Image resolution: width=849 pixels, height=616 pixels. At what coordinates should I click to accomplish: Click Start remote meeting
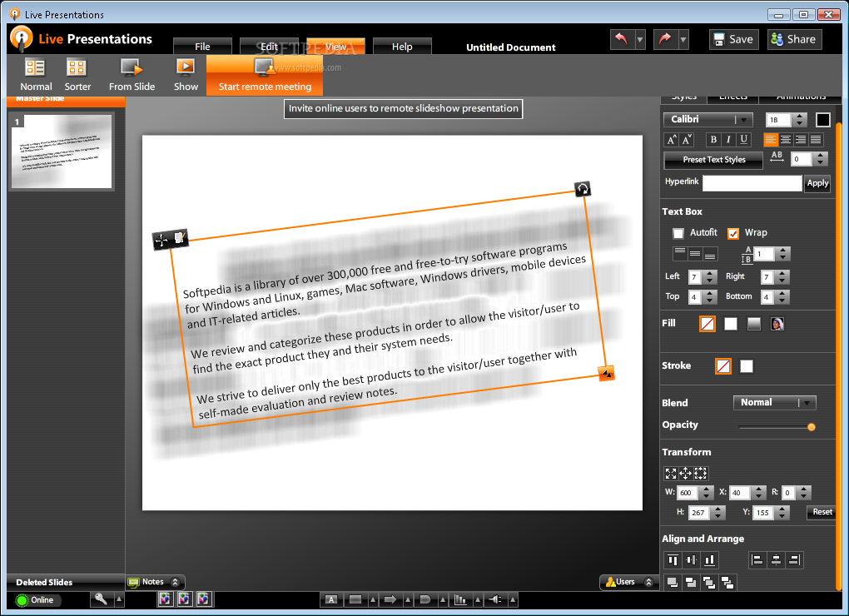[265, 75]
